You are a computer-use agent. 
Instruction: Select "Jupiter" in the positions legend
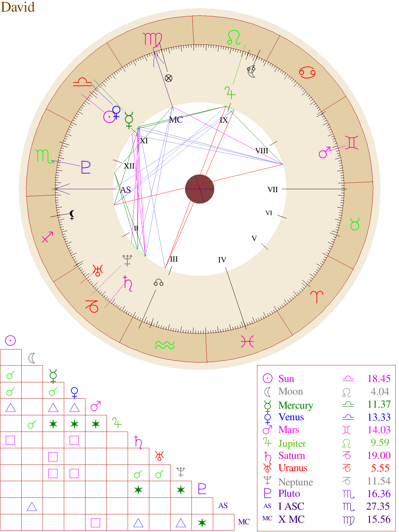[292, 444]
